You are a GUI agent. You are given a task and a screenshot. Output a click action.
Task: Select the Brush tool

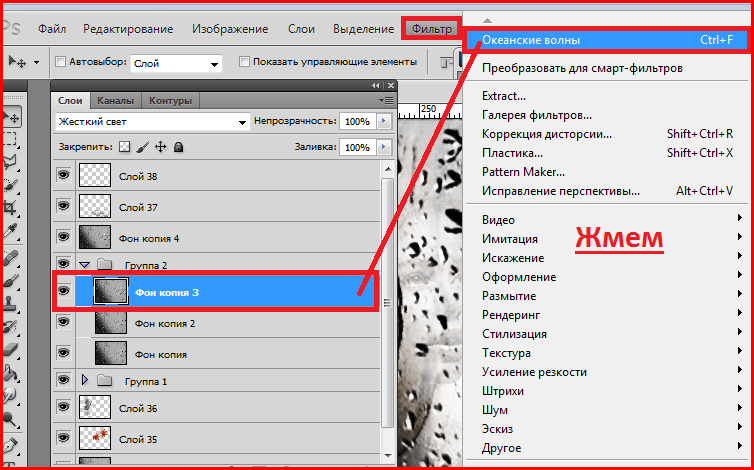pos(10,282)
